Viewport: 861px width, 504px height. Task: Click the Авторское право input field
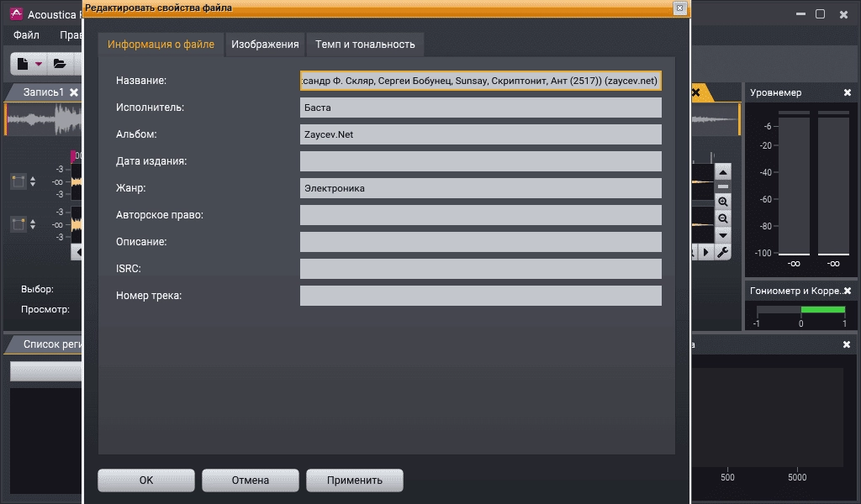pos(480,215)
